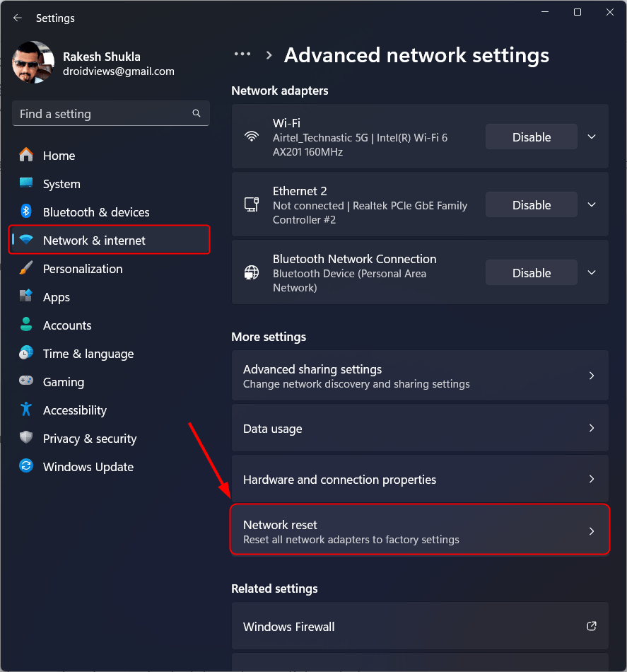The height and width of the screenshot is (672, 627).
Task: Expand Bluetooth Network Connection details chevron
Action: [x=592, y=273]
